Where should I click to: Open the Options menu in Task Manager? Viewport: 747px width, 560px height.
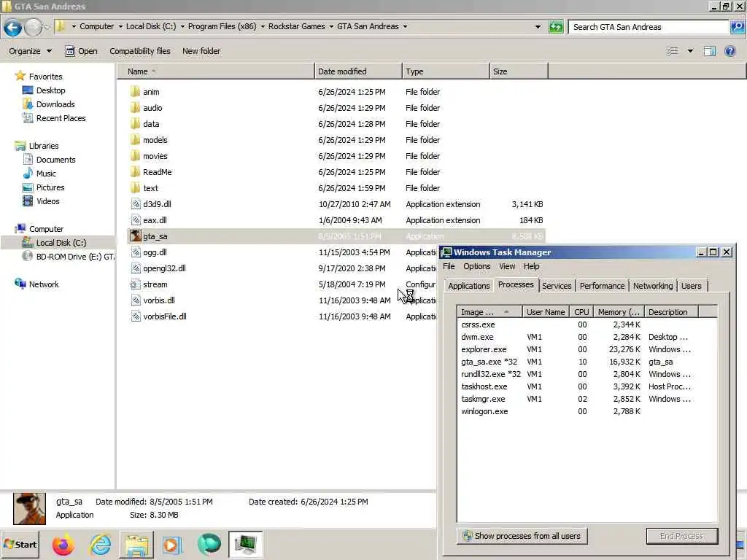477,266
